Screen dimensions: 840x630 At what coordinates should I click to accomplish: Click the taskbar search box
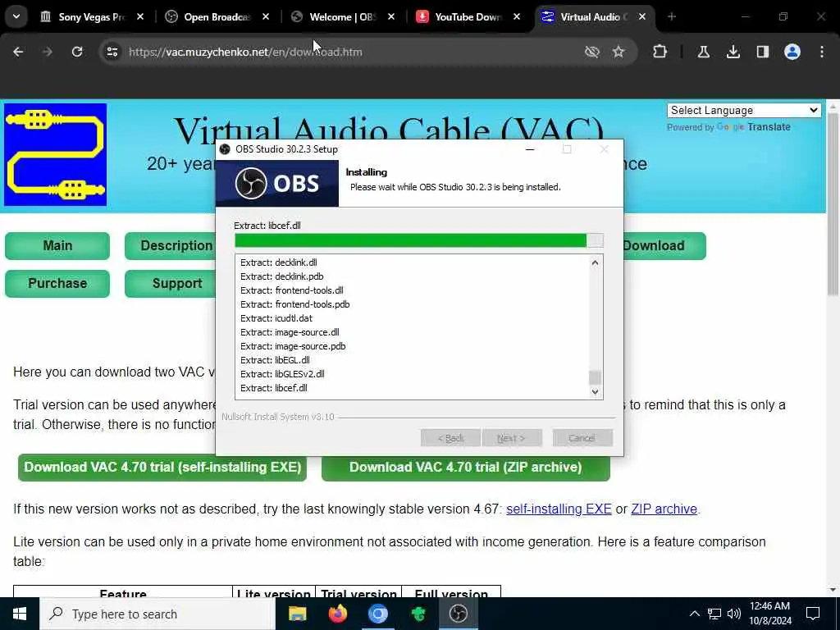(x=157, y=614)
